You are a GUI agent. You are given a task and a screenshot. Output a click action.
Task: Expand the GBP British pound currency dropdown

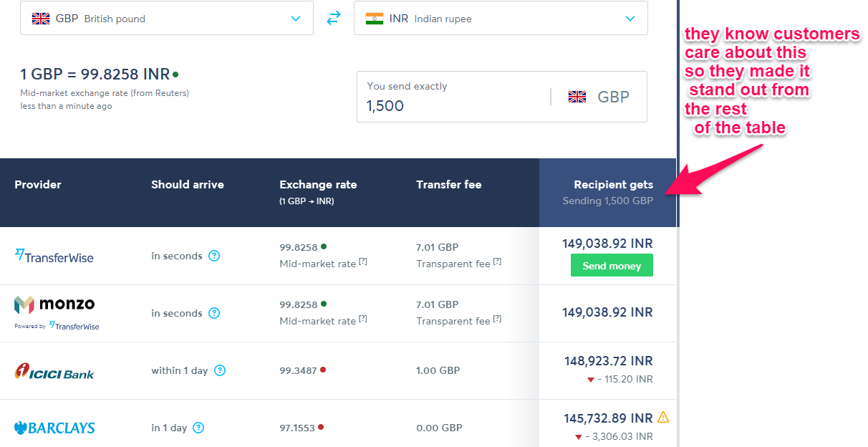click(167, 18)
